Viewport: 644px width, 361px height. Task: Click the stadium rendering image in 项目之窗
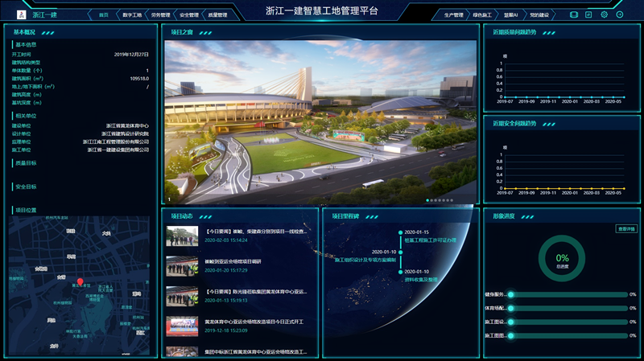point(320,121)
